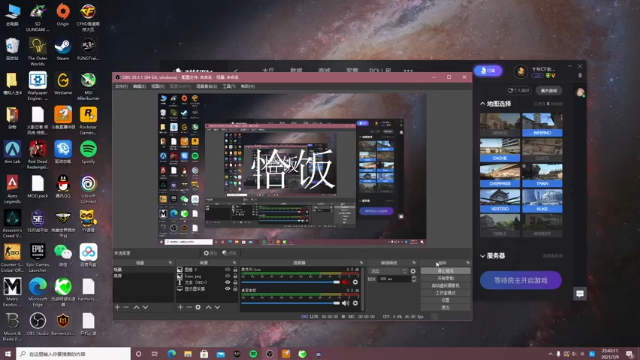Open the microphone track settings gear in the mixer

355,282
